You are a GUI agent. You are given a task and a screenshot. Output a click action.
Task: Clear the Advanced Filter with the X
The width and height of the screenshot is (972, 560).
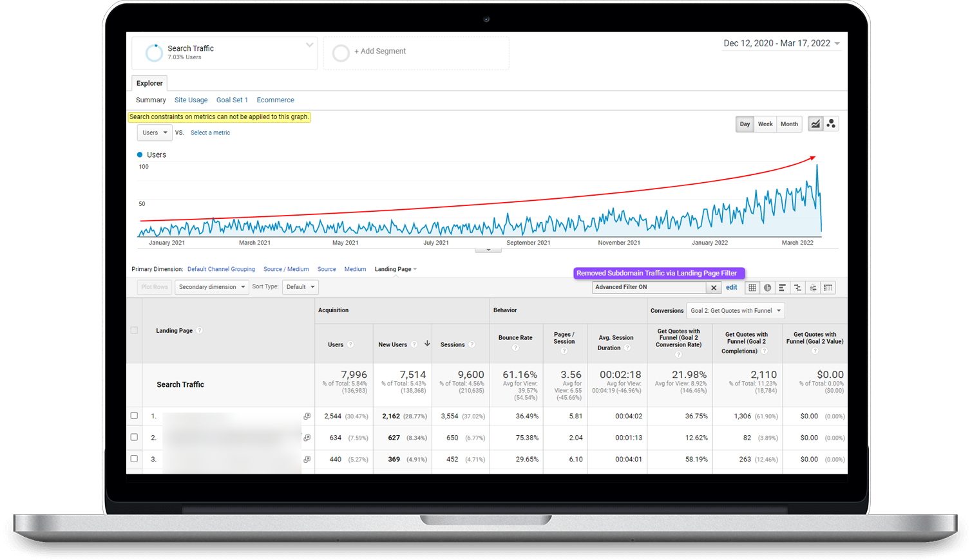(714, 288)
